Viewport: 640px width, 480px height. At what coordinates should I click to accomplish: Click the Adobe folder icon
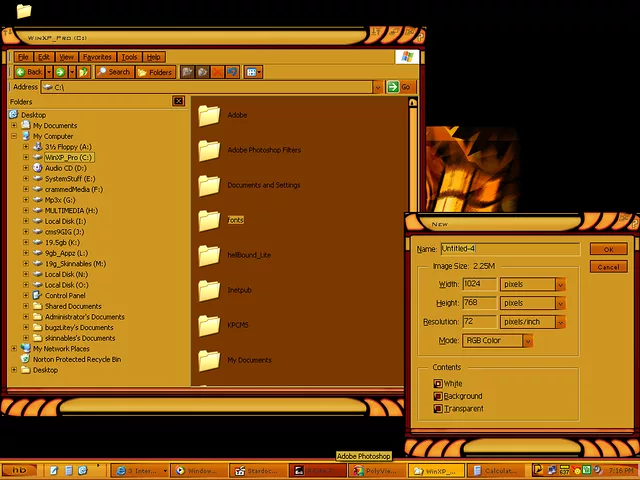[209, 115]
